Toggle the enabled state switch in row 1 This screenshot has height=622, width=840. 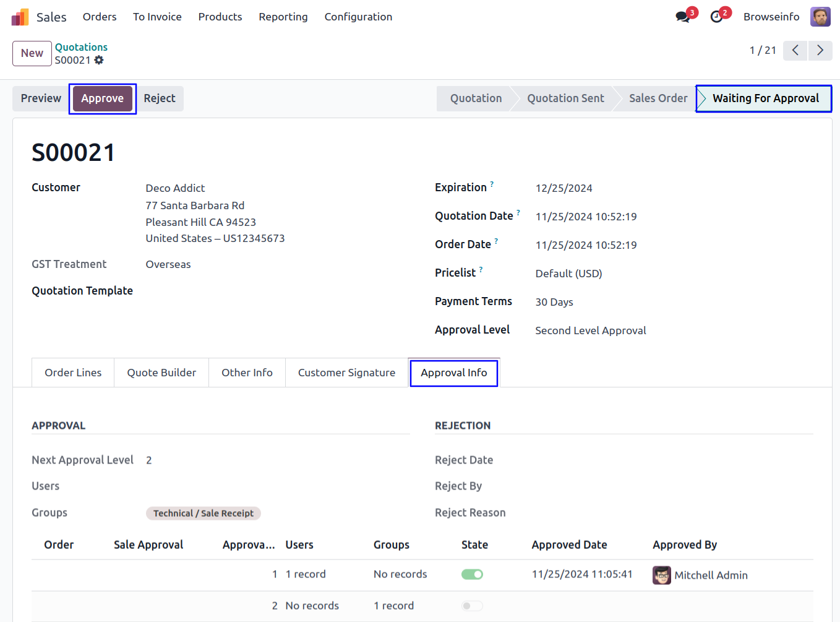[472, 574]
